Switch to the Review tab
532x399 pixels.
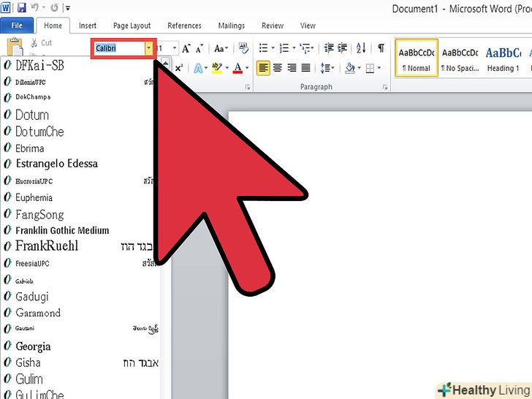coord(273,26)
